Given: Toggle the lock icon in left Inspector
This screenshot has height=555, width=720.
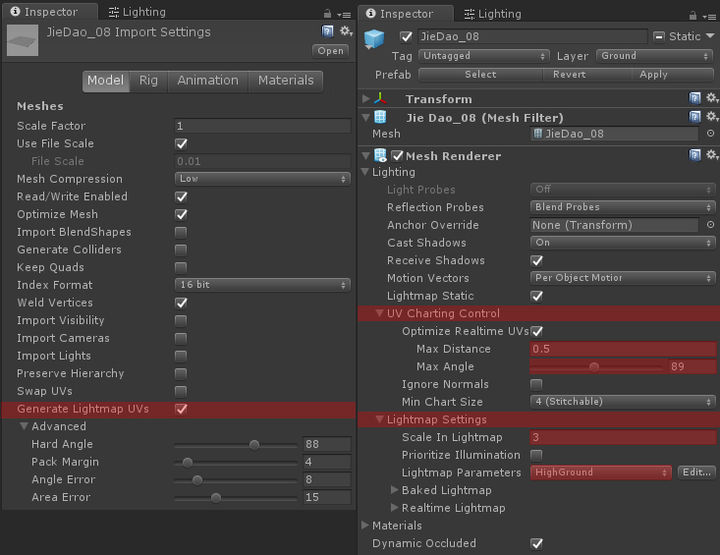Looking at the screenshot, I should click(325, 13).
